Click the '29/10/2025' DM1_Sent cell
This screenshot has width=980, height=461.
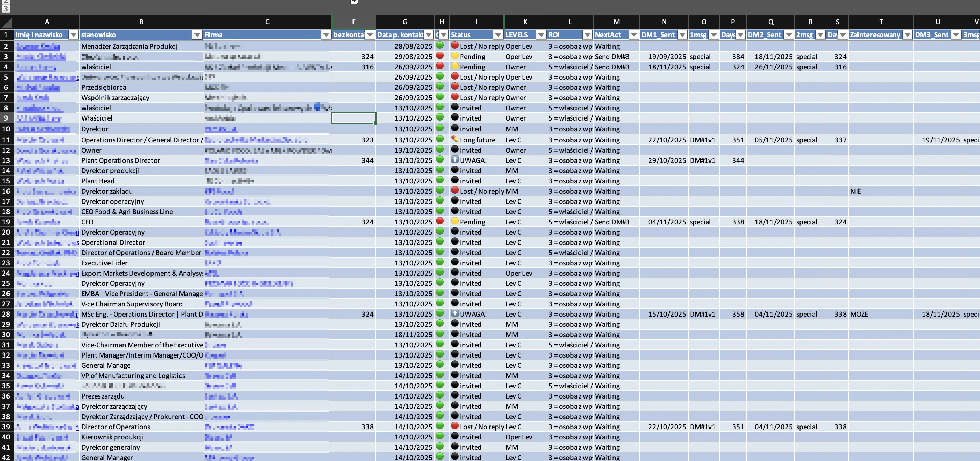click(664, 160)
